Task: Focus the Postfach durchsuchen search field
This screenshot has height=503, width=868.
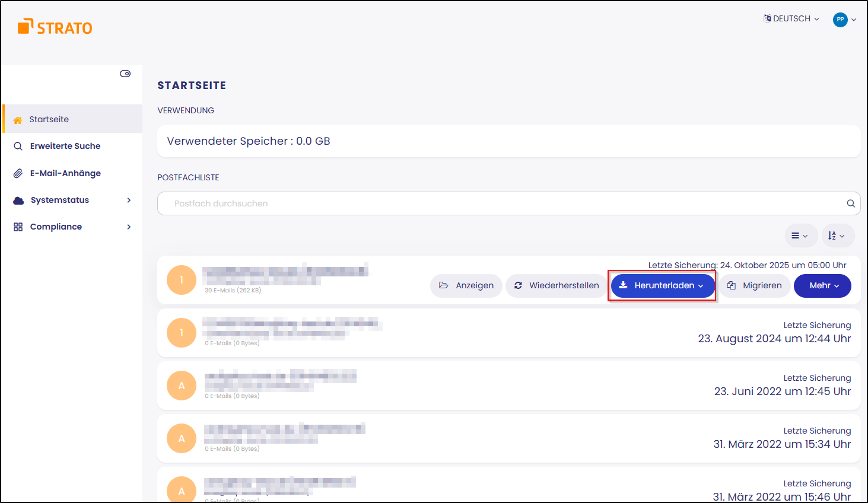Action: [x=498, y=203]
